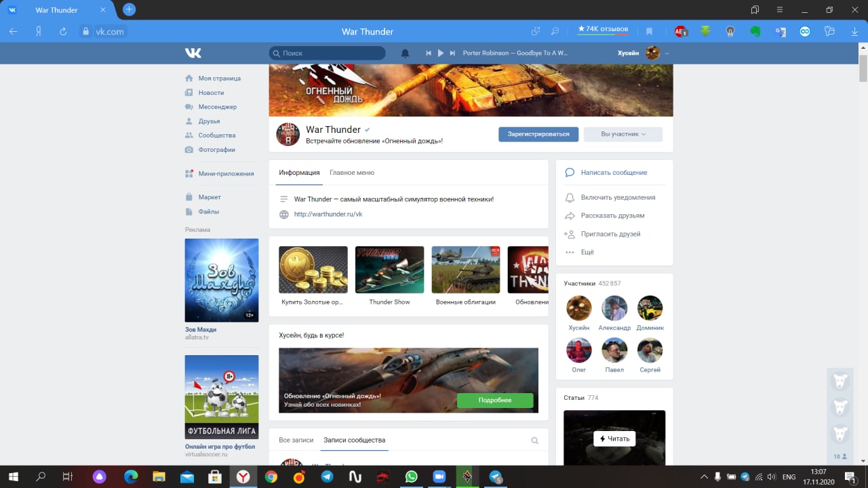Open the translate extension icon

tap(780, 31)
